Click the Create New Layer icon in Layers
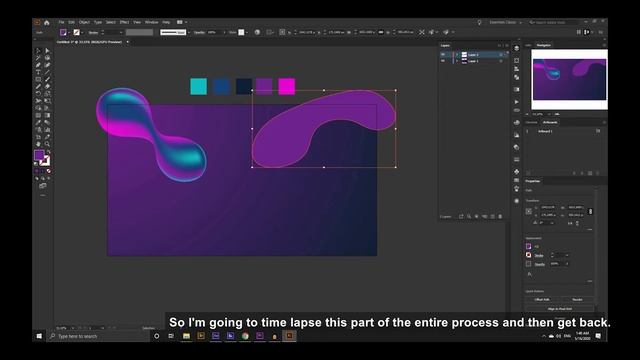Image resolution: width=640 pixels, height=360 pixels. point(492,216)
